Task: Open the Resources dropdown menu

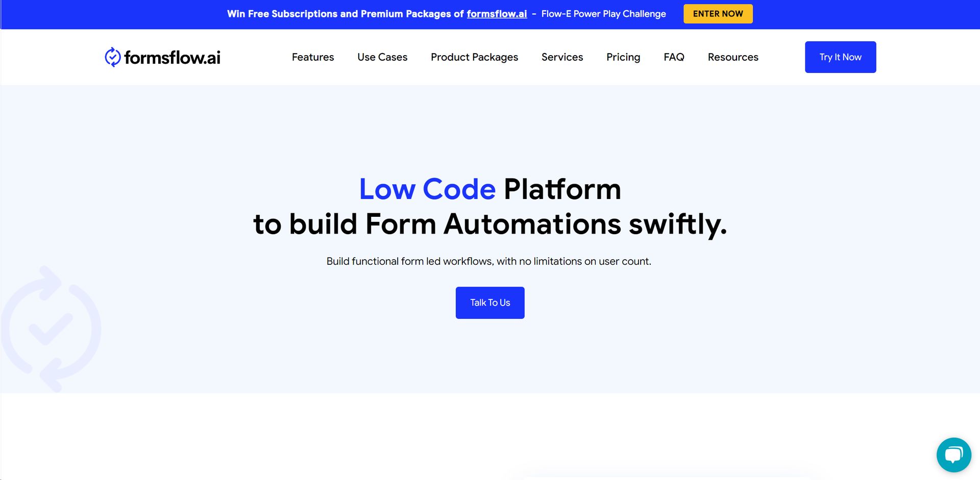Action: coord(733,57)
